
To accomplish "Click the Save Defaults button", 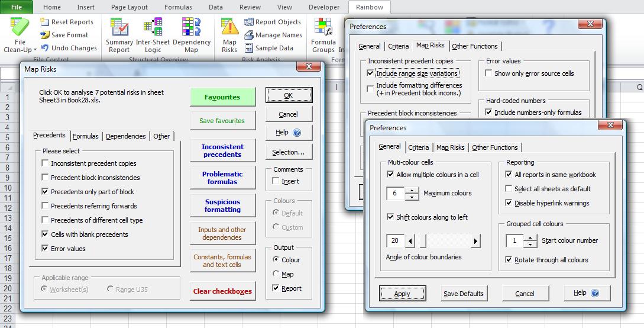I will click(x=464, y=294).
